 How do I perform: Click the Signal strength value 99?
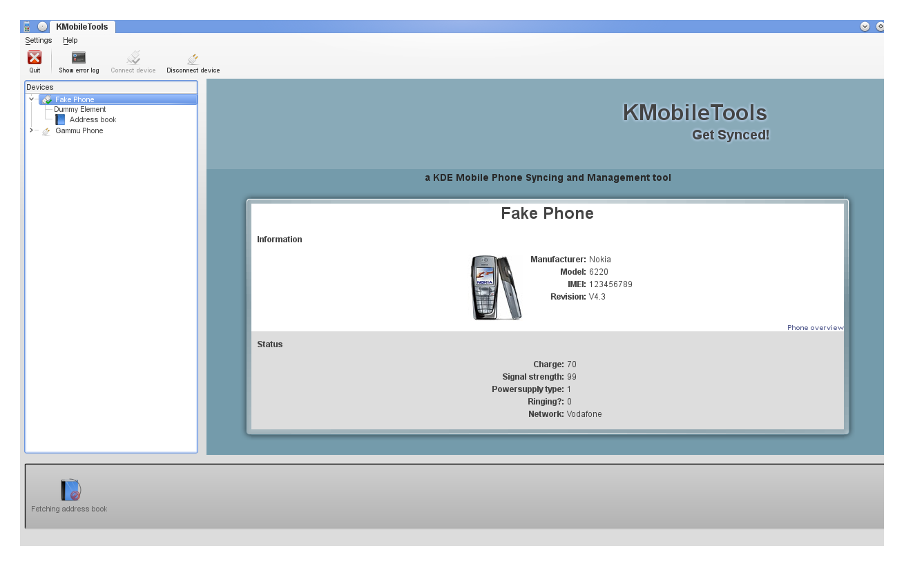(x=572, y=377)
